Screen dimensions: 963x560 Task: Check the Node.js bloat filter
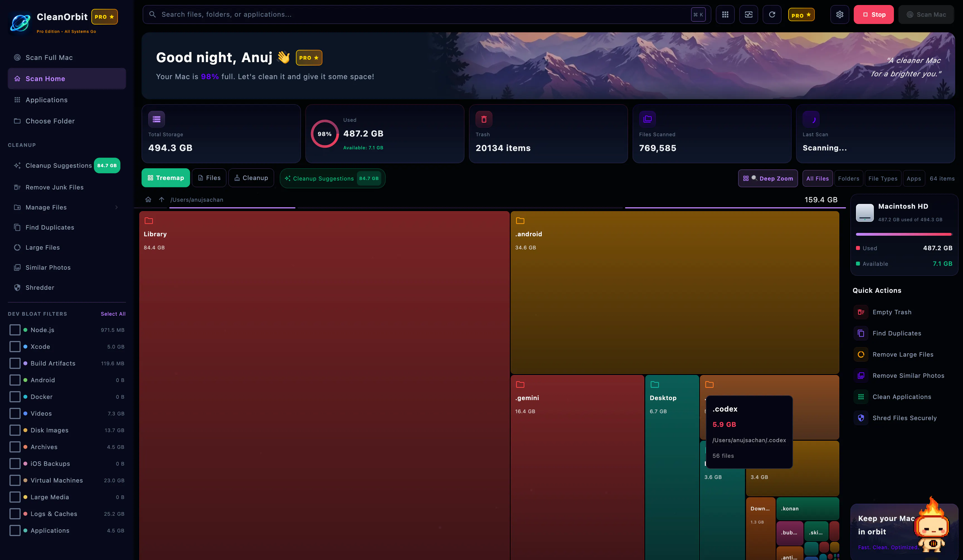pyautogui.click(x=15, y=330)
